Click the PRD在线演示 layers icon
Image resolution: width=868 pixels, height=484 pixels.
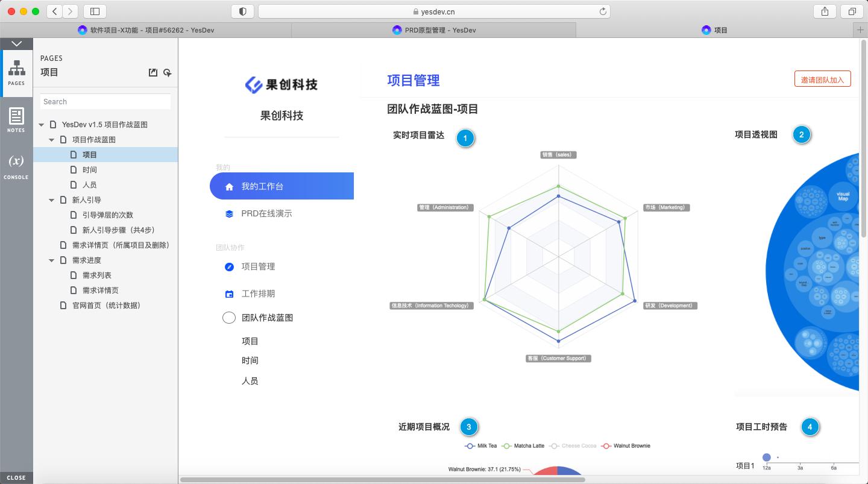(x=229, y=213)
